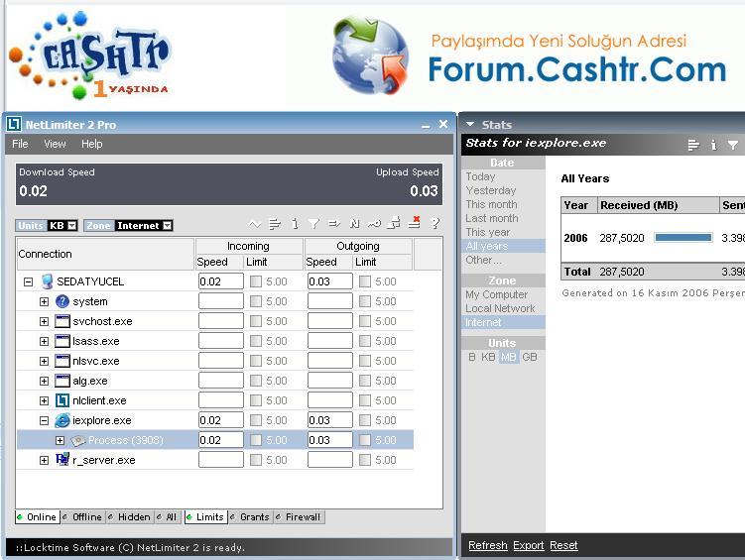The height and width of the screenshot is (560, 745).
Task: Enable incoming limit checkbox for svchost.exe
Action: click(256, 321)
